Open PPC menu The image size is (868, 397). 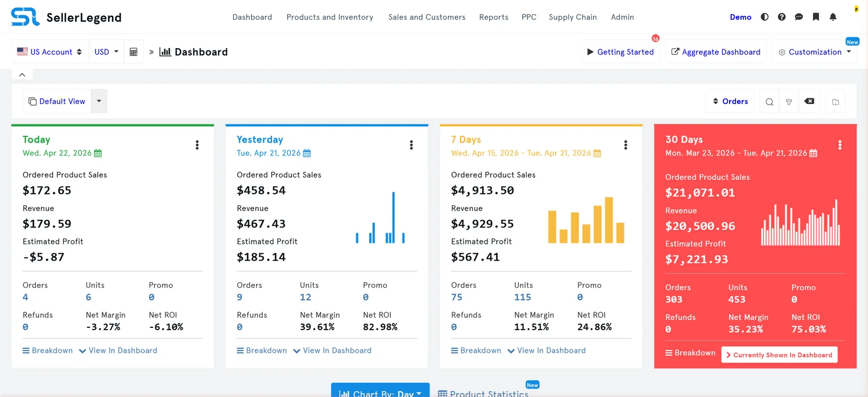coord(529,17)
